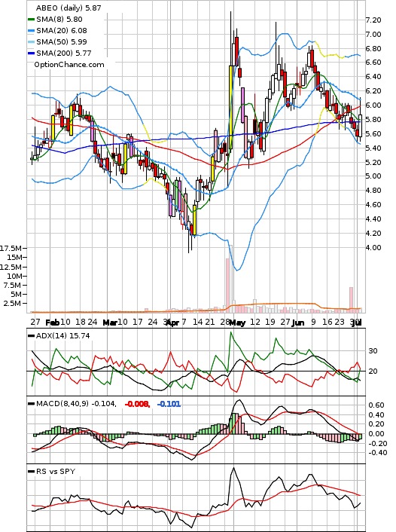Click the Jun date axis label

click(x=297, y=323)
